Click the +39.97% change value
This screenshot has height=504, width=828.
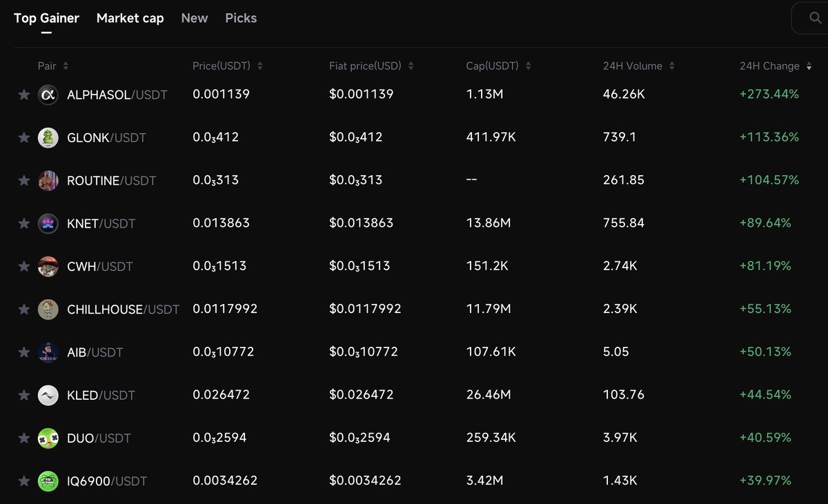click(x=765, y=480)
